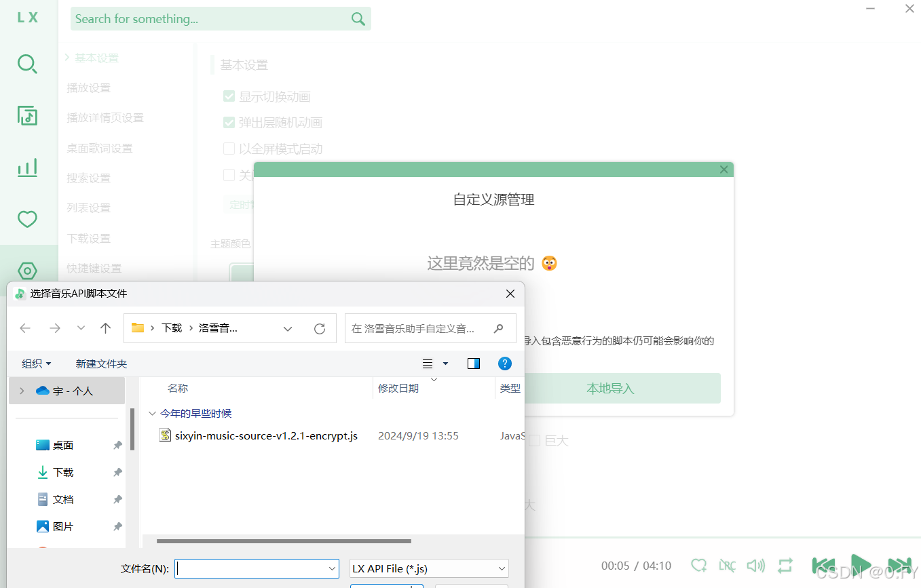Select sixyin-music-source-v1.2.1-encrypt.js file
The image size is (921, 588).
click(x=266, y=435)
